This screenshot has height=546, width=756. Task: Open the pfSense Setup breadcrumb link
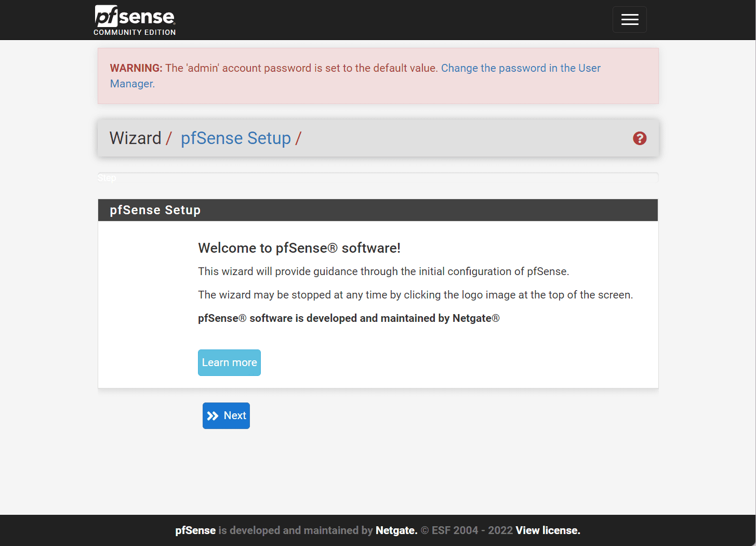(236, 138)
